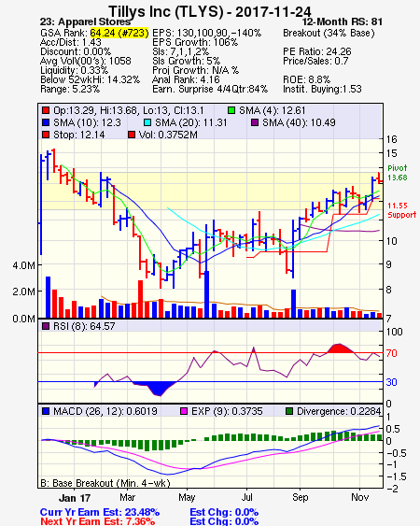Click the 'Stop: 12.14' legend text
The height and width of the screenshot is (526, 420).
(x=78, y=135)
